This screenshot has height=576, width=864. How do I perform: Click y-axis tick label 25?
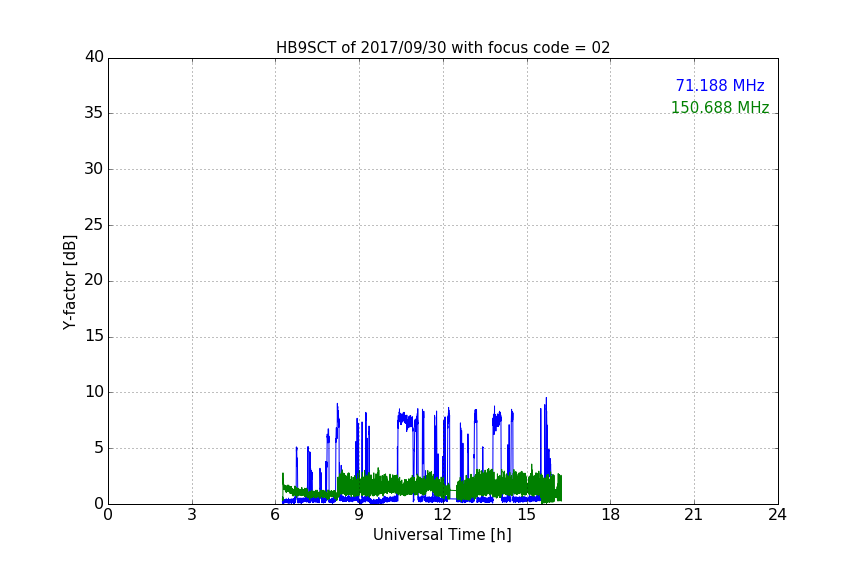pyautogui.click(x=94, y=224)
